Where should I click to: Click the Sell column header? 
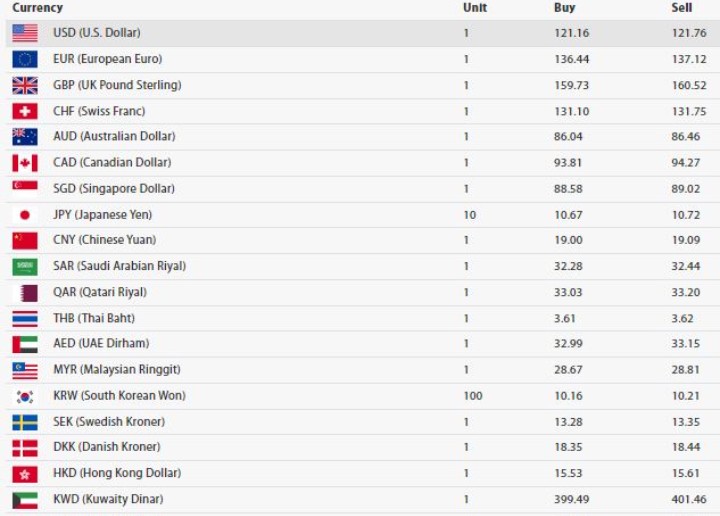(682, 8)
